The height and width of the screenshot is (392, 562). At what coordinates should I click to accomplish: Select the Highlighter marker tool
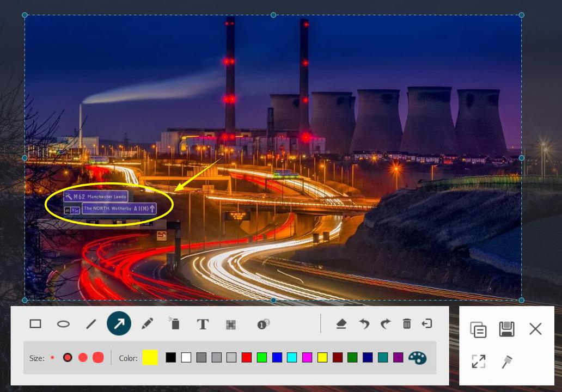click(x=174, y=324)
